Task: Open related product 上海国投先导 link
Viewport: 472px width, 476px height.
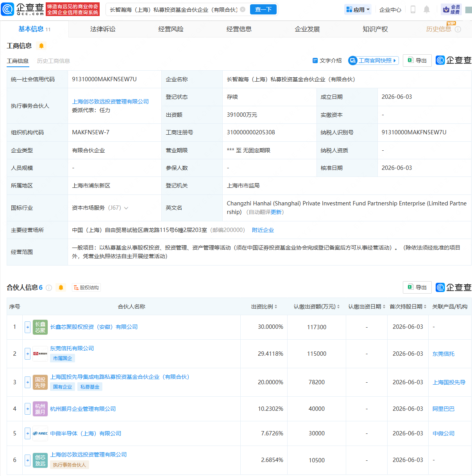Action: click(449, 382)
